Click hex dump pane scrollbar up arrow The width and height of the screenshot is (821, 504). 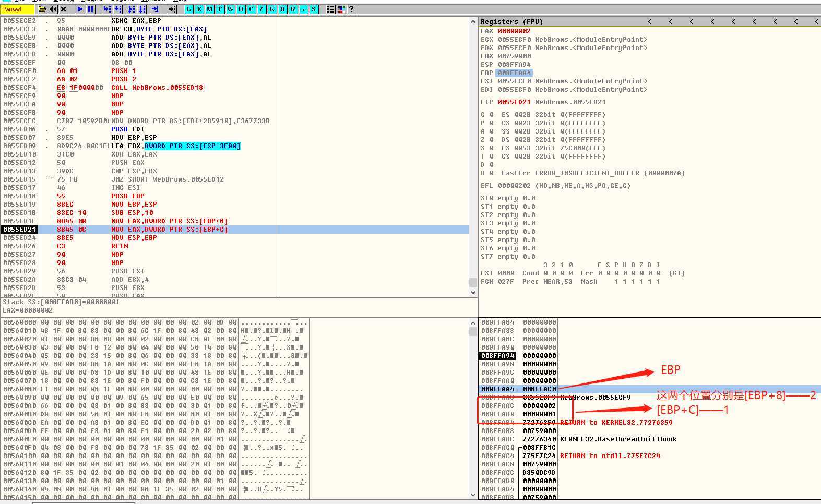[x=473, y=322]
